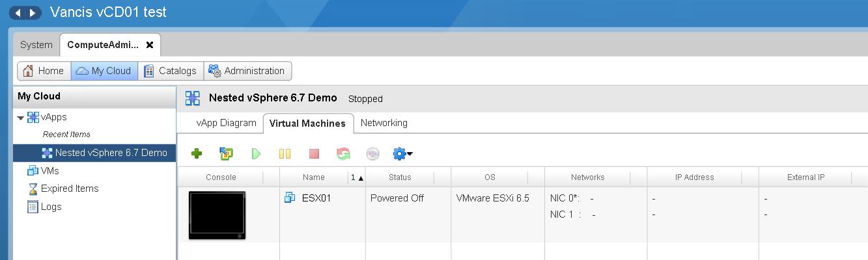This screenshot has height=260, width=868.
Task: Click the yellow Suspend pause icon
Action: pos(285,154)
